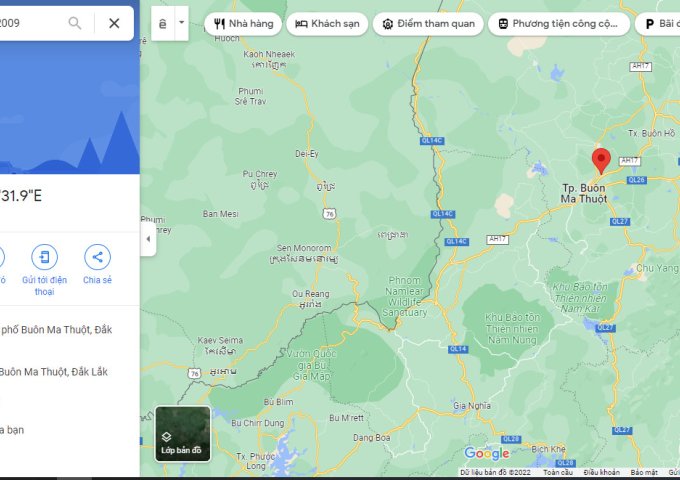Screen dimensions: 680x480
Task: Open the Điều khoản terms link
Action: coord(602,472)
